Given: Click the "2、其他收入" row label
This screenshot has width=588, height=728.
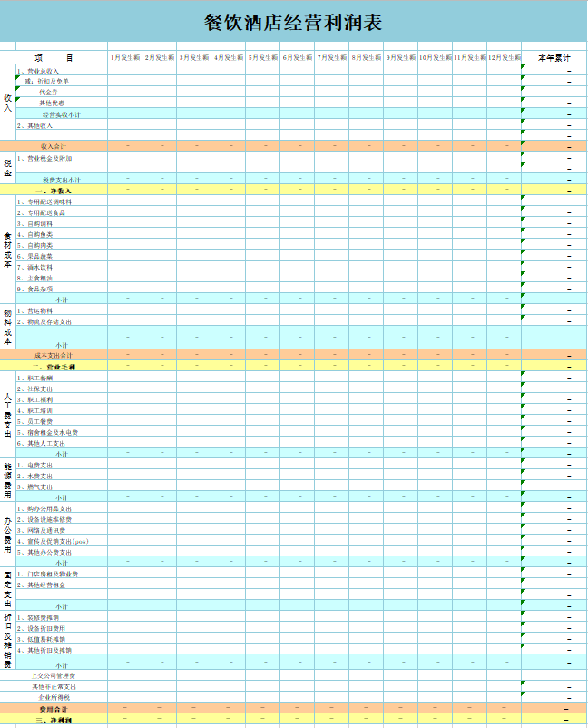Looking at the screenshot, I should 34,126.
